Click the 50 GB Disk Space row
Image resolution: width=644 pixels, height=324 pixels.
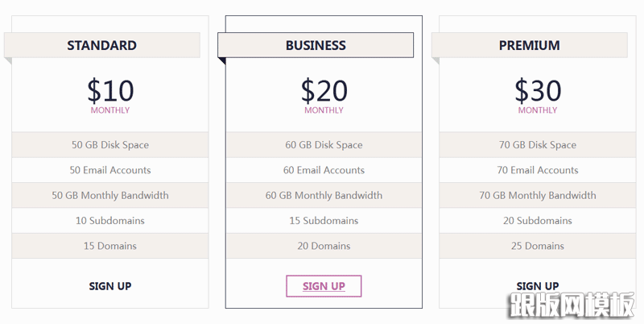110,145
